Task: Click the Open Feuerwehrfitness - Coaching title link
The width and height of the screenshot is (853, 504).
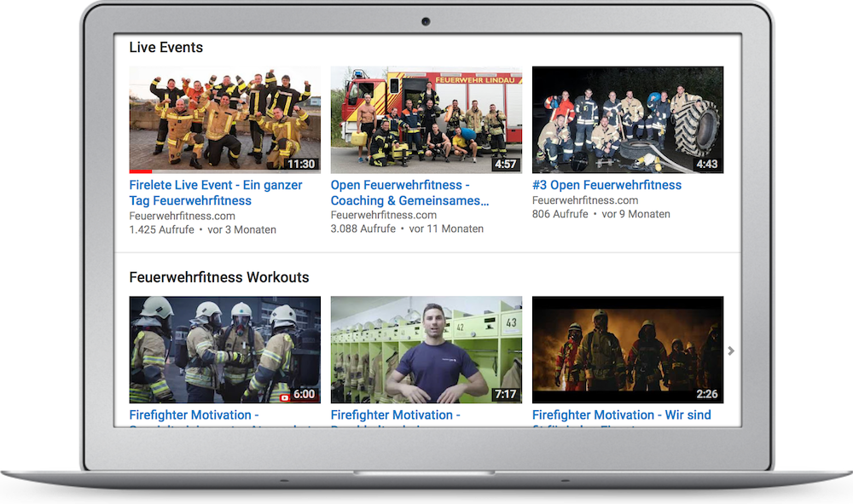Action: (409, 193)
